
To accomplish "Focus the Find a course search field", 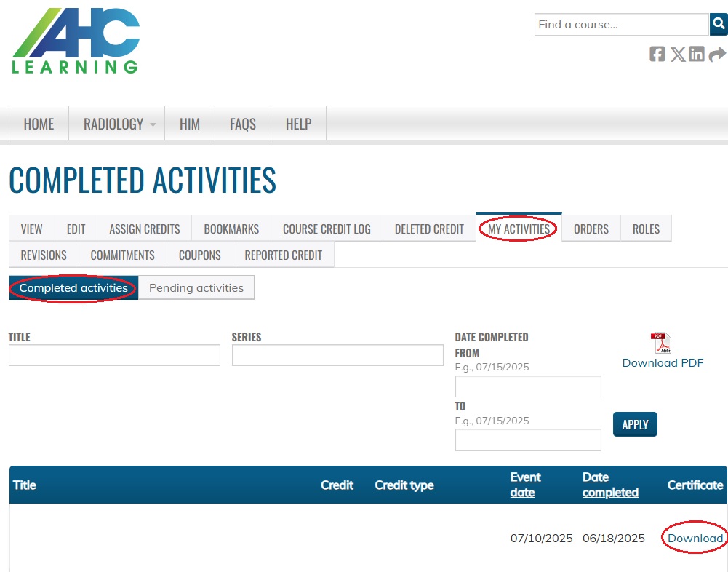I will point(621,25).
